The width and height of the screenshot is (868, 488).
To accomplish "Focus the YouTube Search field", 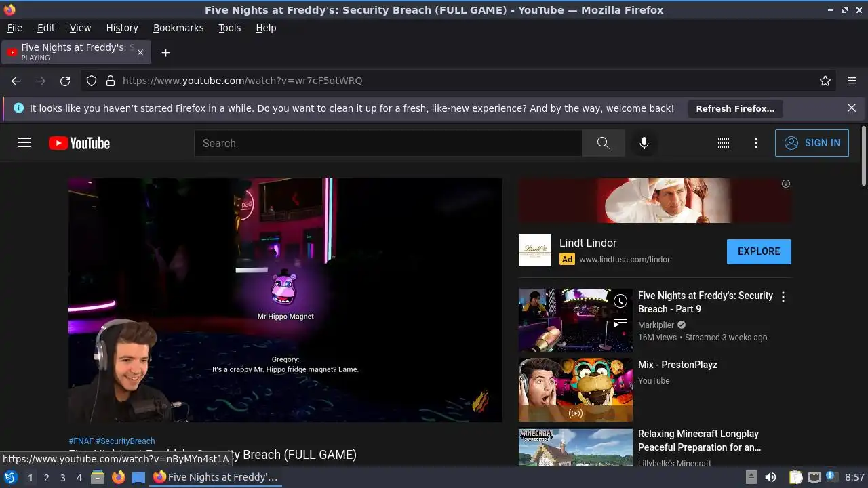I will coord(388,143).
